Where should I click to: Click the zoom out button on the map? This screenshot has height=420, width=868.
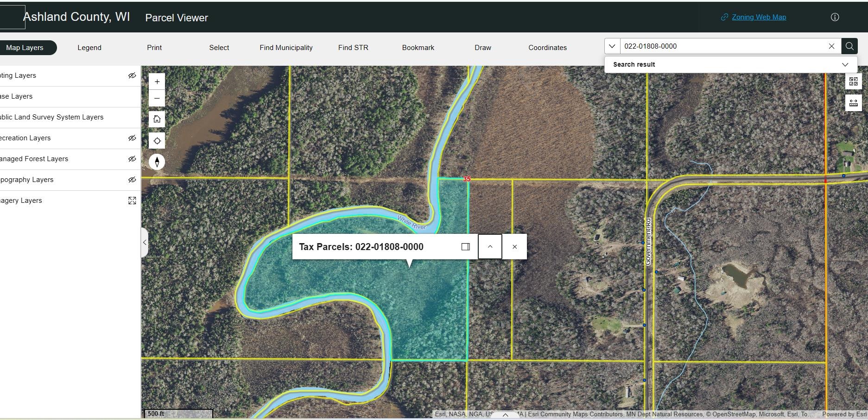tap(157, 98)
